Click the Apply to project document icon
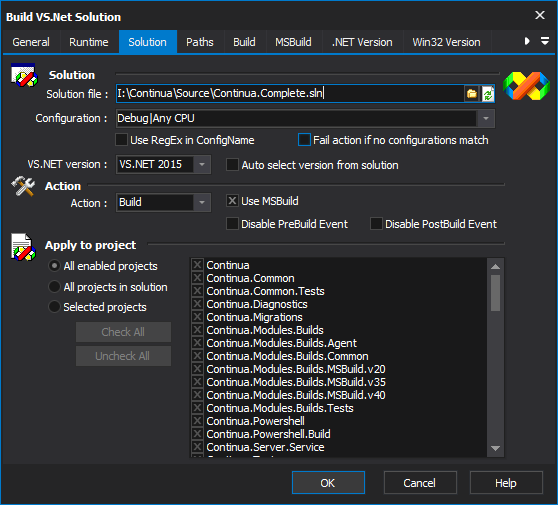 23,247
